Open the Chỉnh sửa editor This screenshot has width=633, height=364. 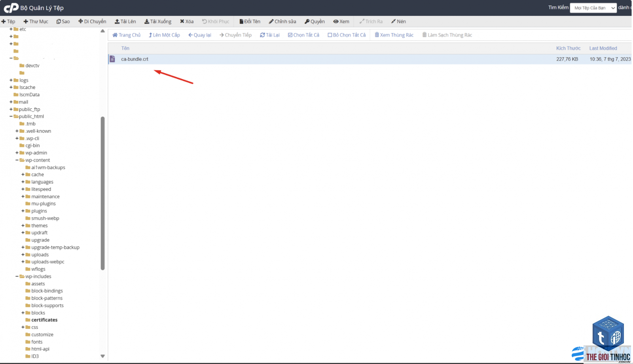coord(282,21)
